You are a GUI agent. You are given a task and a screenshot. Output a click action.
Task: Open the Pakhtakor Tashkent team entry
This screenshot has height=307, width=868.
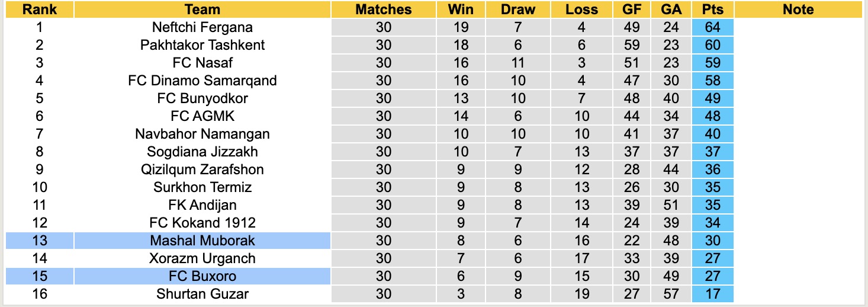202,45
